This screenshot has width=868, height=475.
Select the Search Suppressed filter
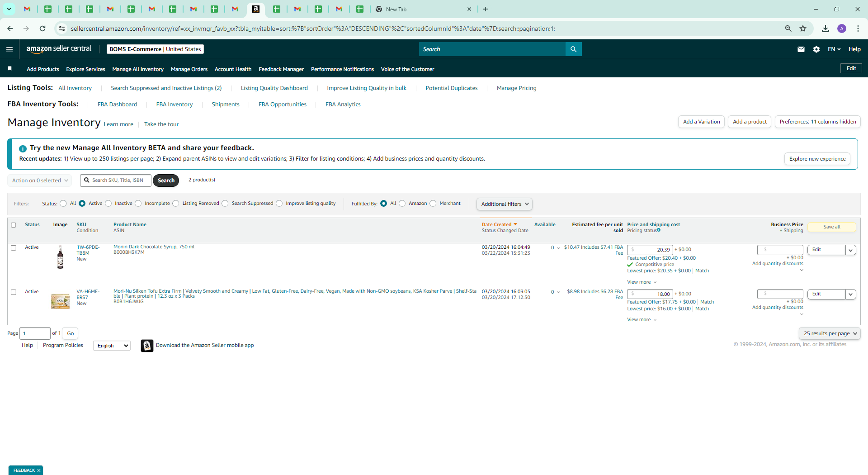coord(225,204)
